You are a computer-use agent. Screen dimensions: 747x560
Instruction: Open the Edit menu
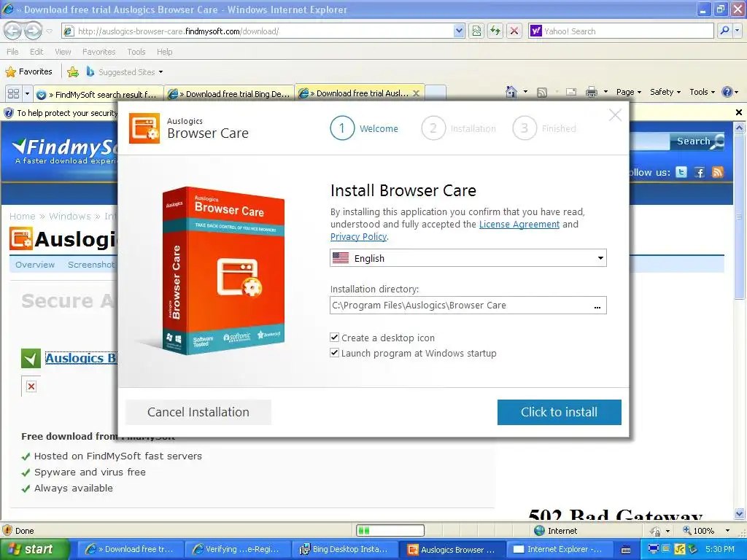[36, 52]
